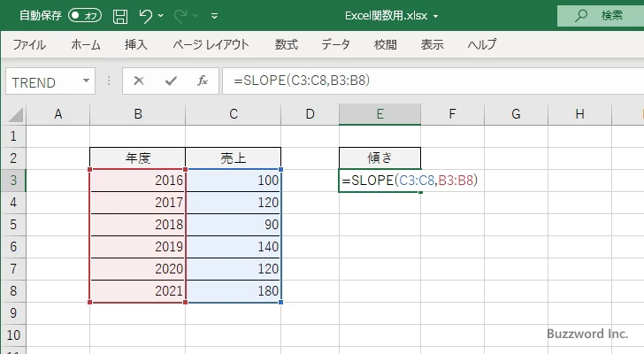Click the 売上 header cell
Viewport: 644px width, 354px height.
click(234, 158)
